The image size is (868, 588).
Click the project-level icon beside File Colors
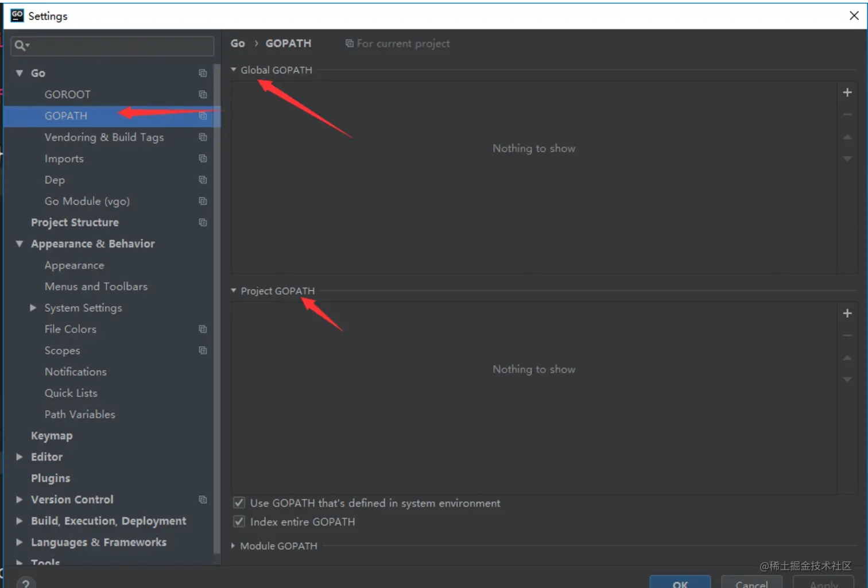click(x=203, y=329)
